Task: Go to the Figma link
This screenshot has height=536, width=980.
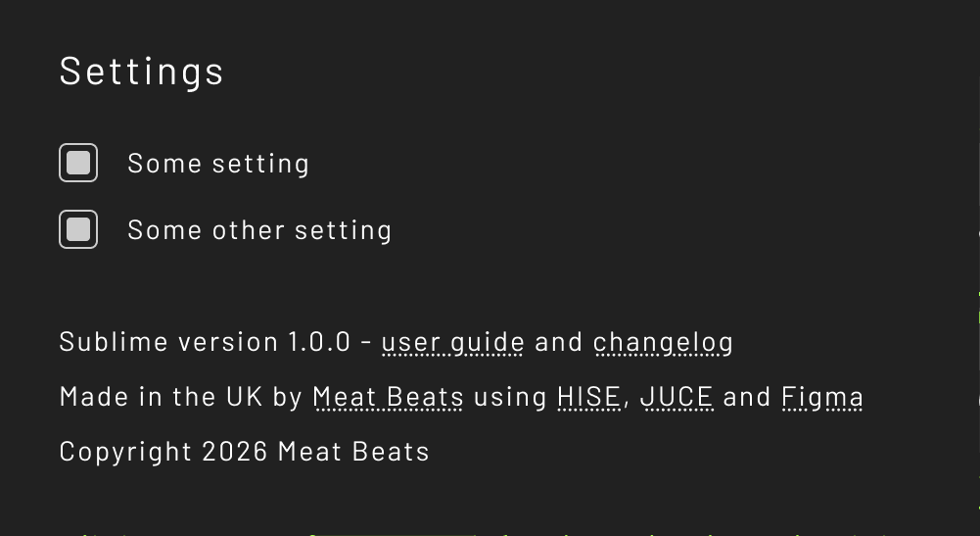Action: tap(822, 397)
